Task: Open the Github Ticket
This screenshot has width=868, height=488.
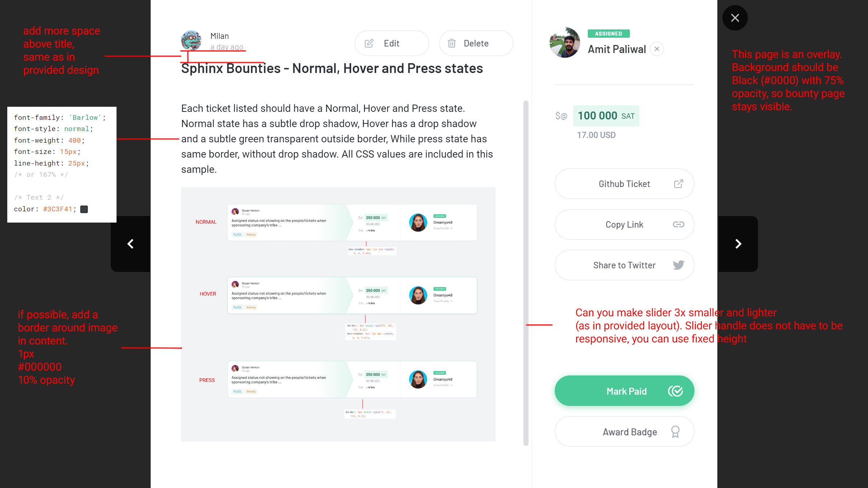Action: (x=624, y=184)
